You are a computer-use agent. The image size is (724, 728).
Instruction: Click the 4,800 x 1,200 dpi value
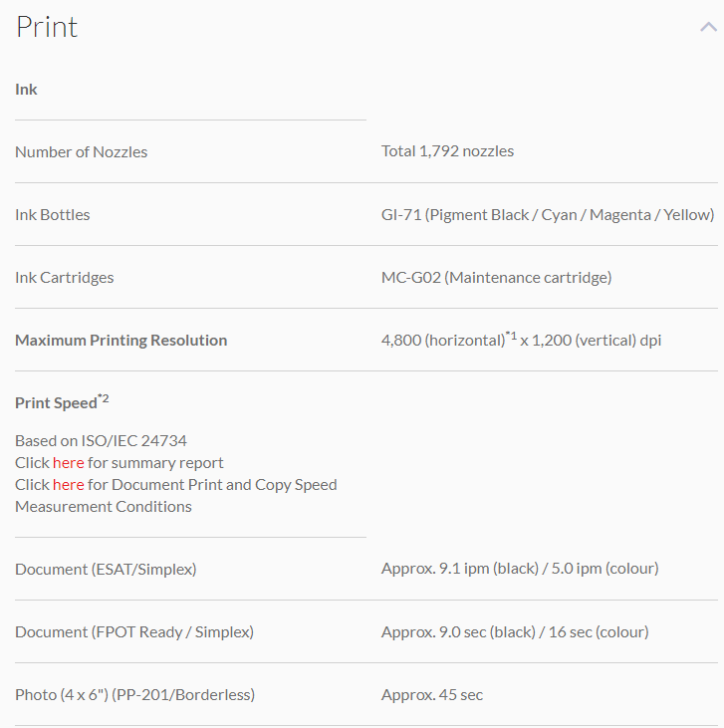pos(521,341)
